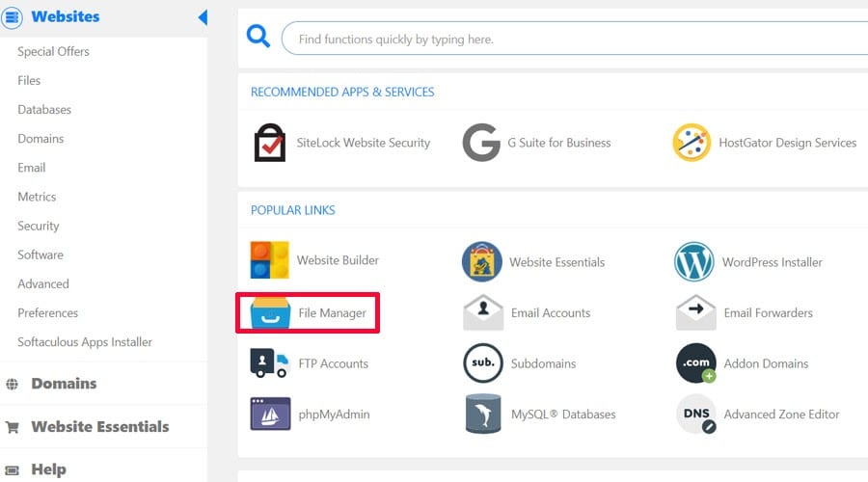The height and width of the screenshot is (482, 868).
Task: Open Preferences in the sidebar menu
Action: click(x=47, y=312)
